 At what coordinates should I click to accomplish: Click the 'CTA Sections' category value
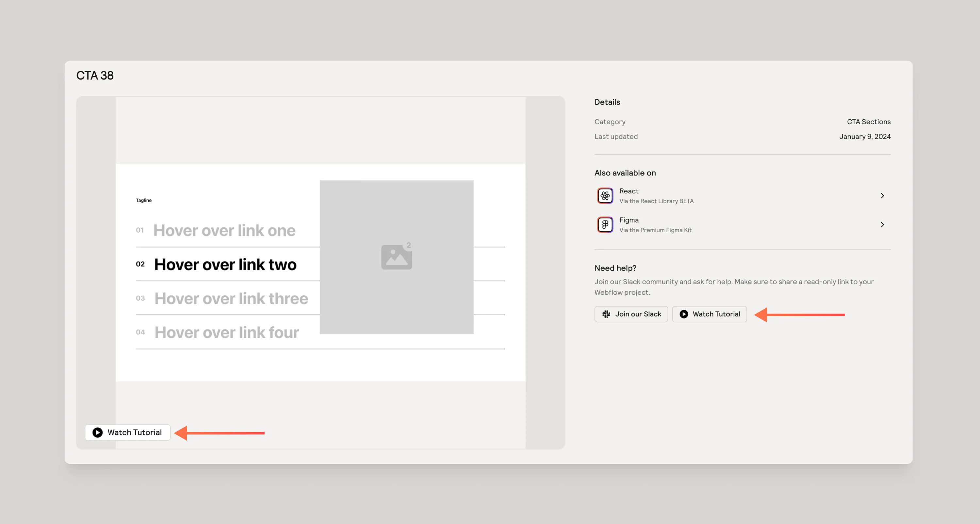pyautogui.click(x=869, y=122)
